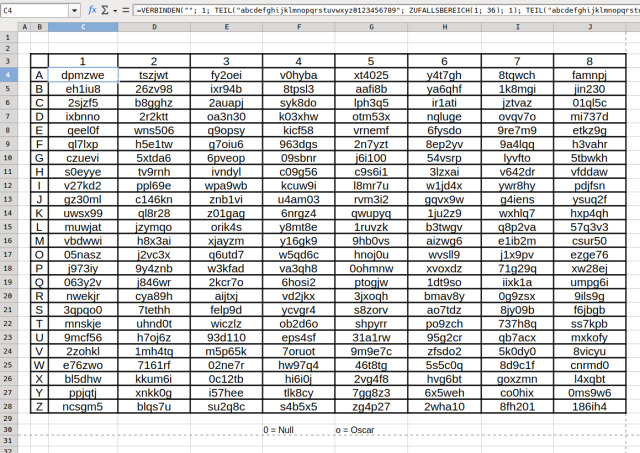Image resolution: width=640 pixels, height=453 pixels.
Task: Expand the Name Box dropdown arrow
Action: 76,10
